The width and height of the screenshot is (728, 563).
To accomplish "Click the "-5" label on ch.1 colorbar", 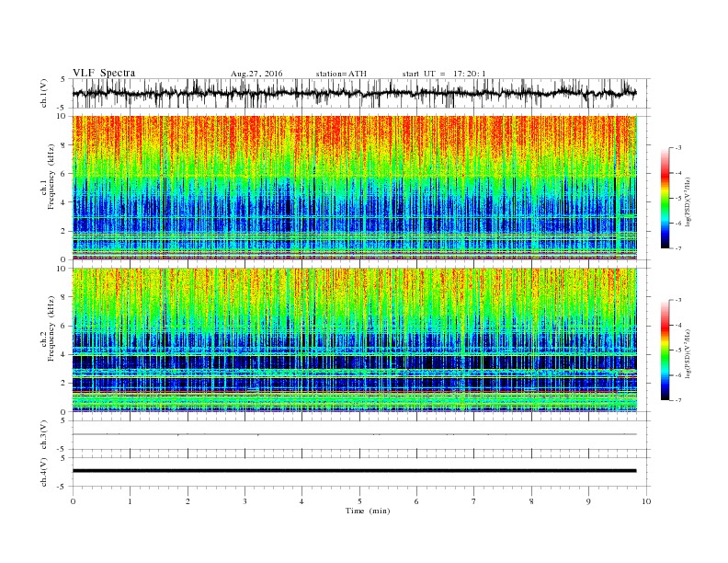I will 678,199.
